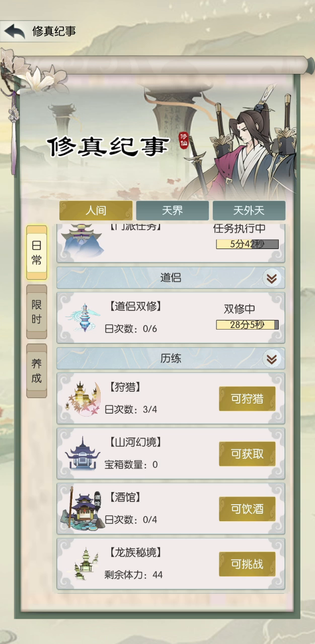The width and height of the screenshot is (315, 644).
Task: Claim chests with 可获取 button
Action: point(247,454)
